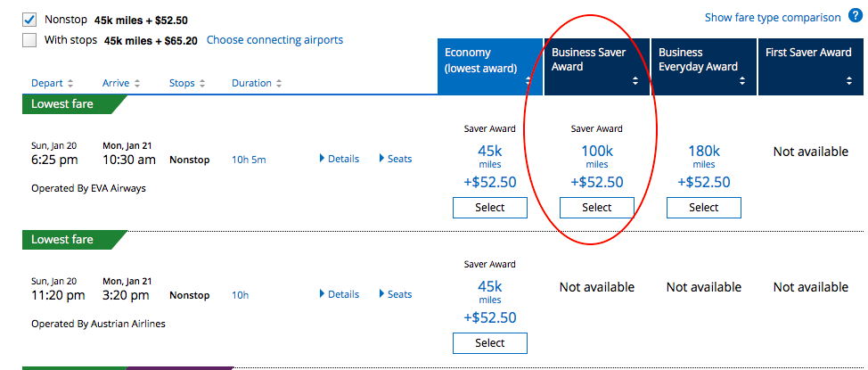Sort by Business Saver Award price arrows
Image resolution: width=868 pixels, height=370 pixels.
coord(635,80)
